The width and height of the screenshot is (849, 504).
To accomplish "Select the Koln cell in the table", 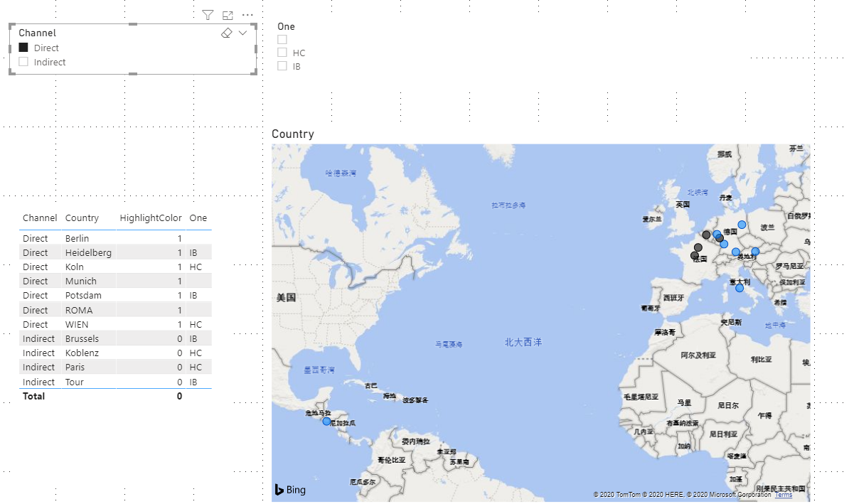I will [74, 267].
